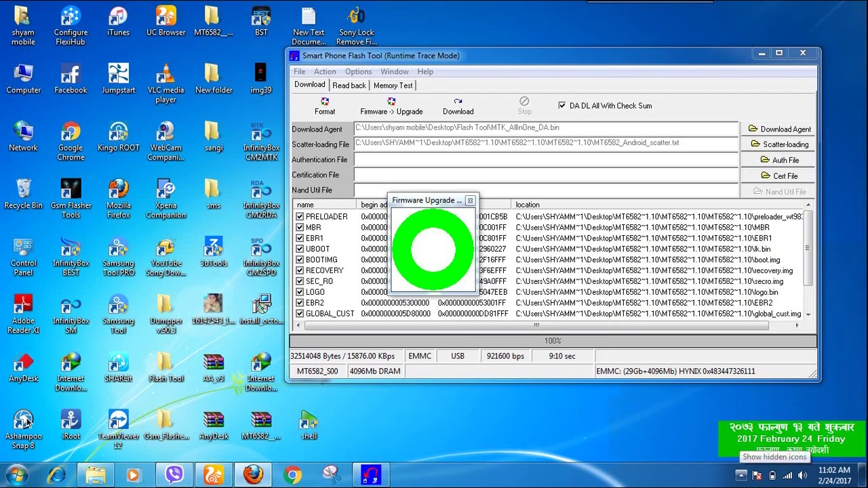The image size is (868, 488).
Task: Select the Flash Tool folder icon
Action: (165, 367)
